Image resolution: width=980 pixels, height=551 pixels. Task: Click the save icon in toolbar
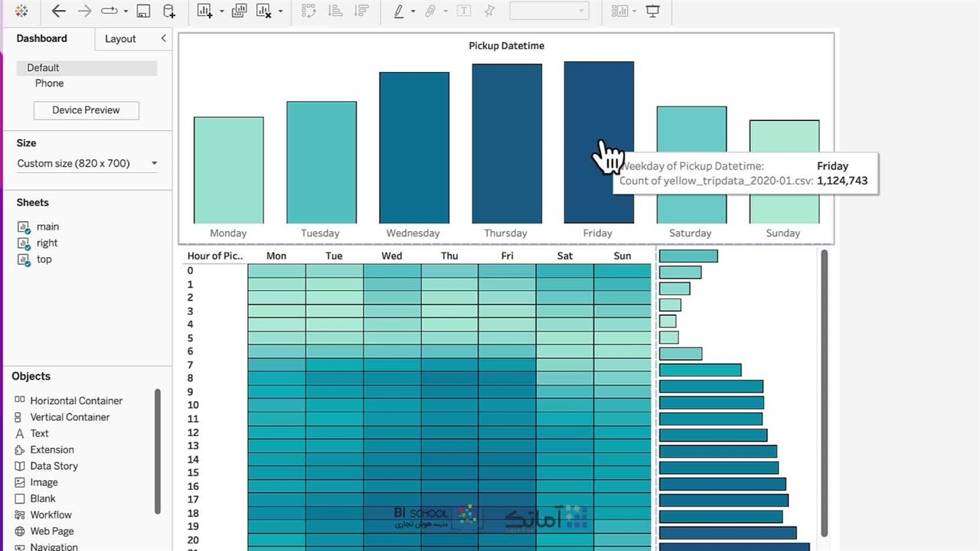click(143, 11)
